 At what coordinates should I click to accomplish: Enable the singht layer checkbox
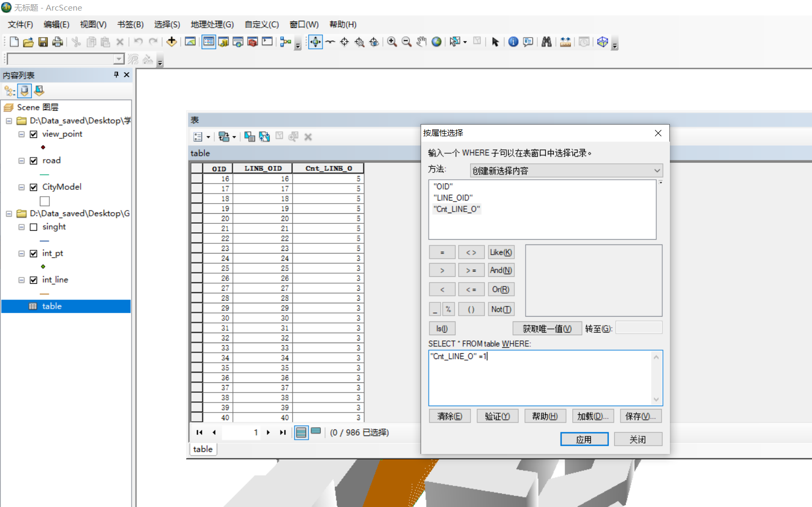pyautogui.click(x=33, y=227)
